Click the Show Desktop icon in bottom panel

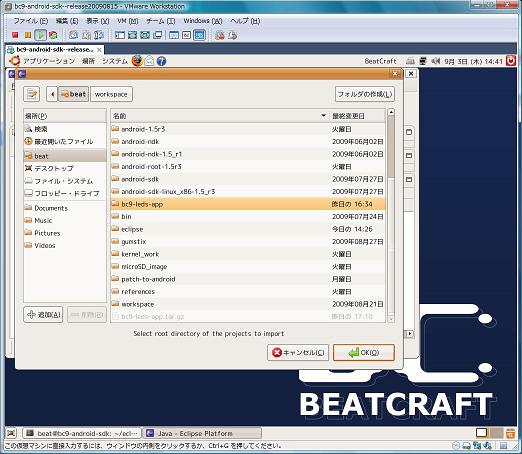11,433
